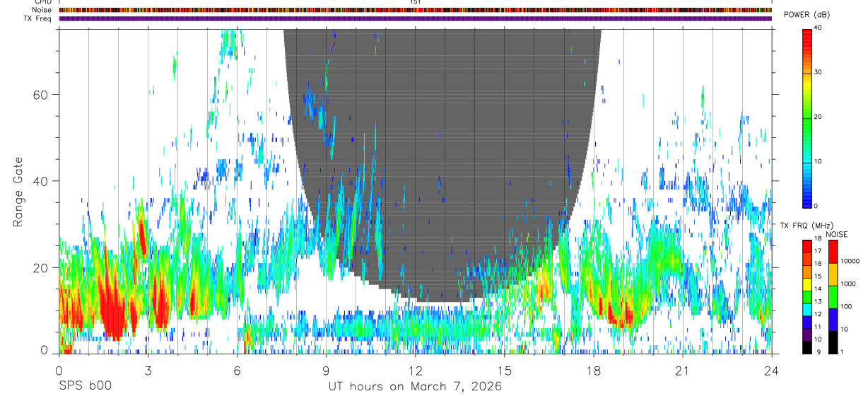The height and width of the screenshot is (401, 868).
Task: Click the POWER (dB) color bar
Action: click(807, 117)
